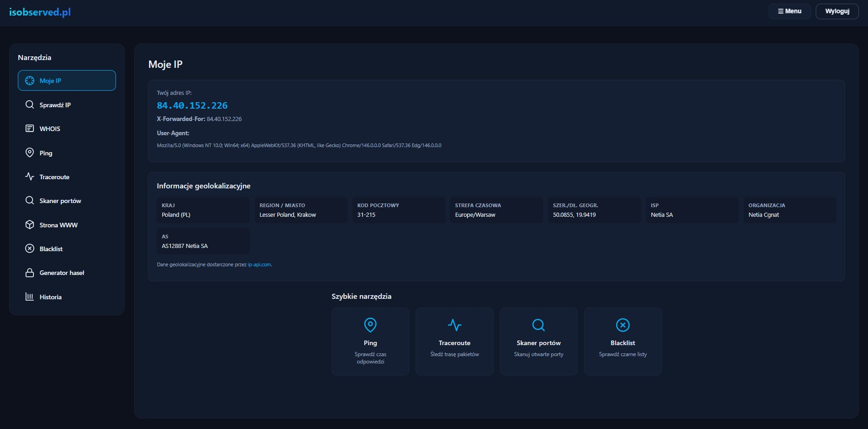The width and height of the screenshot is (868, 429).
Task: Click the pin icon on Ping quick card
Action: pyautogui.click(x=370, y=325)
